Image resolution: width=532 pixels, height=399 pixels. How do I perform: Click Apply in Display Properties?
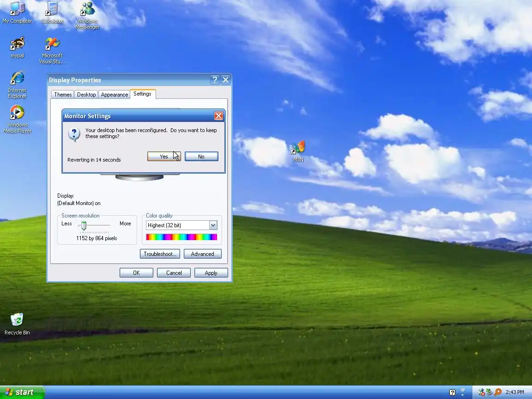[x=211, y=273]
